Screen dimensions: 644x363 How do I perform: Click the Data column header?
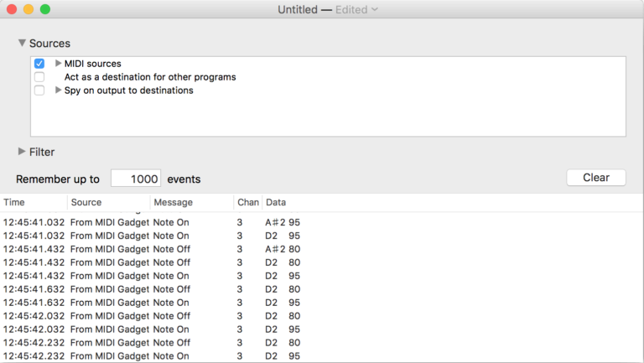point(335,202)
